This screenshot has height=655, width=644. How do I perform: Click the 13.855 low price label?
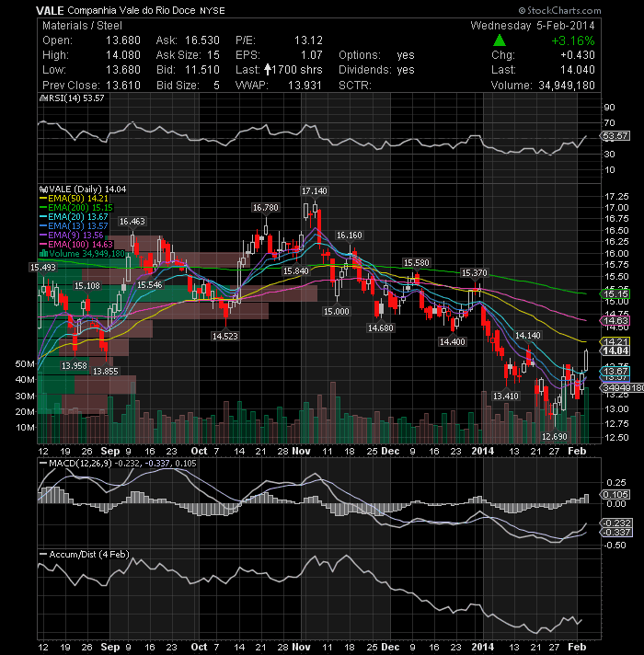click(x=106, y=372)
